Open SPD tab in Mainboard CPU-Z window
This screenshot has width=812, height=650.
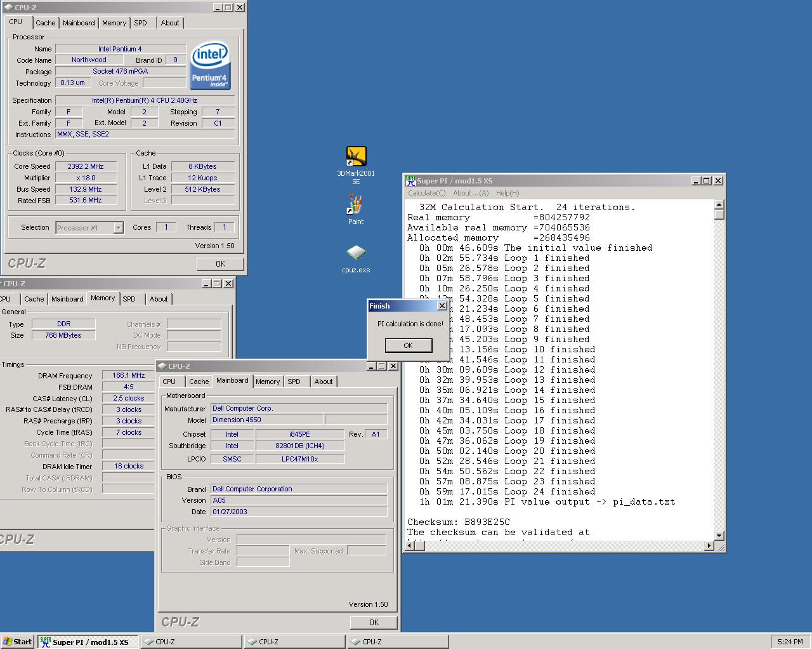coord(294,381)
